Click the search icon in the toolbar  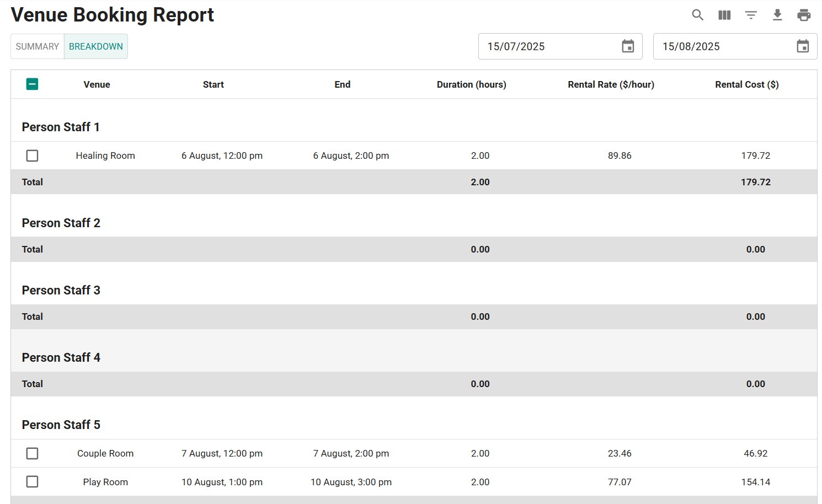tap(698, 15)
